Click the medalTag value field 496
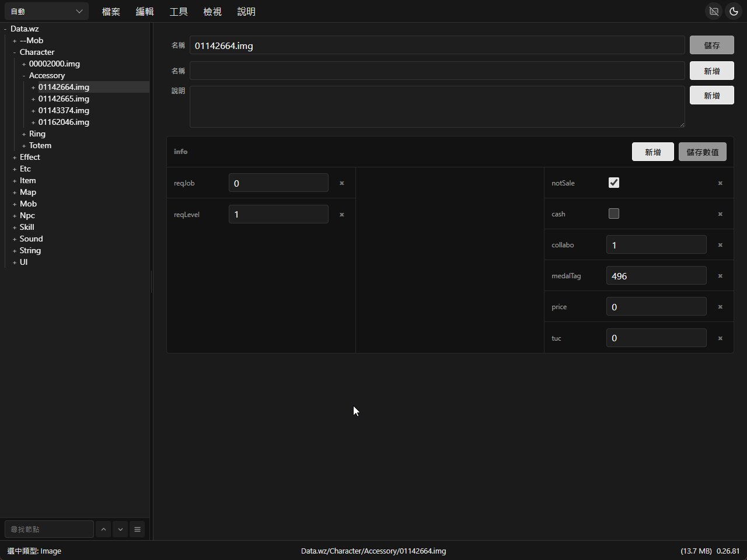This screenshot has width=747, height=560. click(x=657, y=275)
